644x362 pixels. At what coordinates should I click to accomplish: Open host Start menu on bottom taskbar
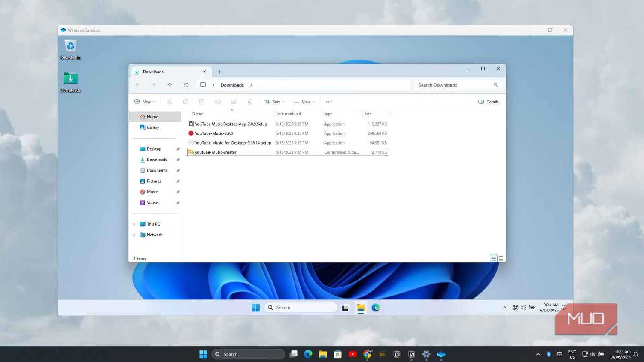[x=203, y=354]
